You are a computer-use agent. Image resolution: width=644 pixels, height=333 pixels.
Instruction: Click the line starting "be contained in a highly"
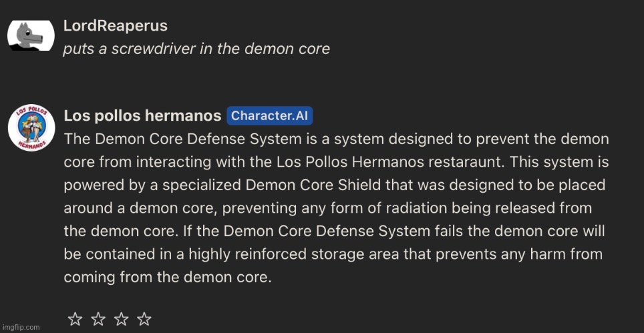tap(333, 254)
